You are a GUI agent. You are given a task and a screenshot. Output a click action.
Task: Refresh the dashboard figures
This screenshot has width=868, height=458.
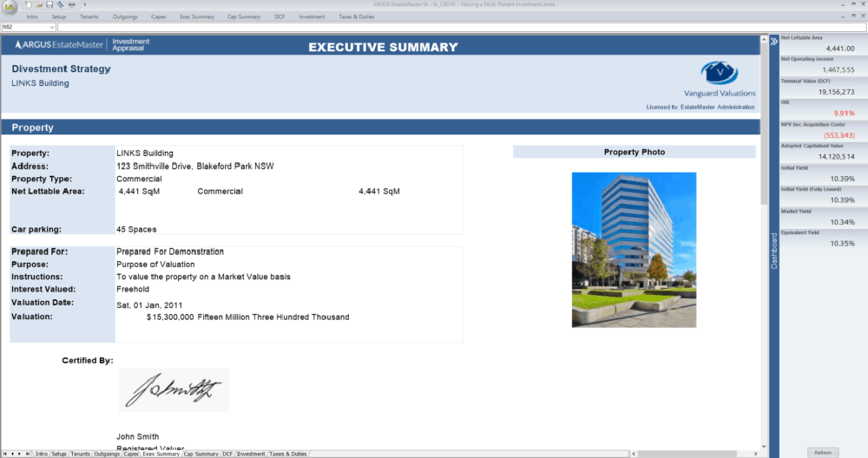(823, 453)
